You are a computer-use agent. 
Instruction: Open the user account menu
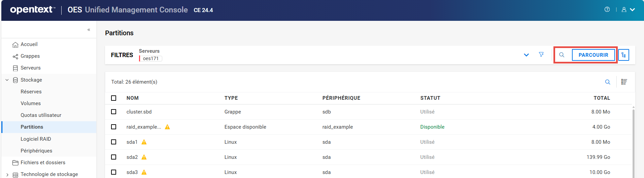628,10
